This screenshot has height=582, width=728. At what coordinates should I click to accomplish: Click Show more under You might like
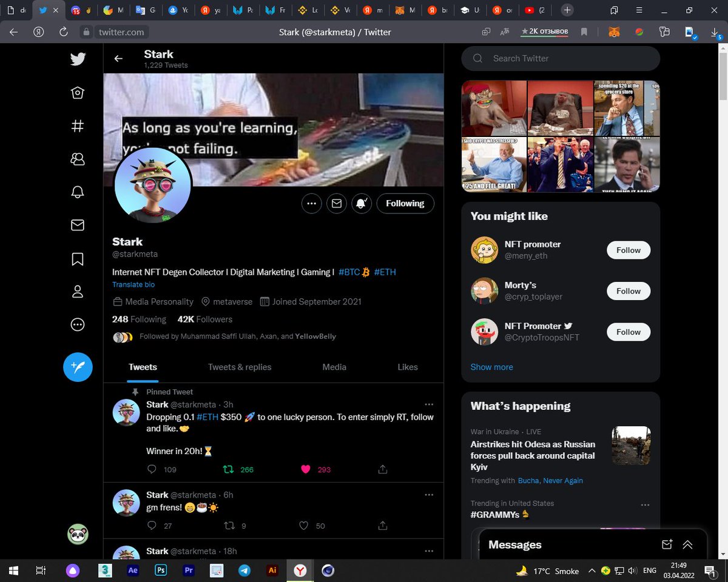(x=492, y=367)
